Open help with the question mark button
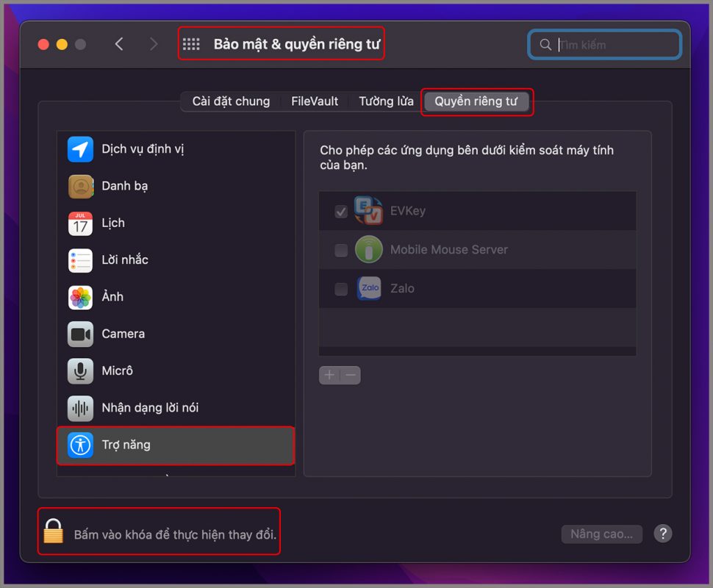The height and width of the screenshot is (588, 713). point(662,534)
